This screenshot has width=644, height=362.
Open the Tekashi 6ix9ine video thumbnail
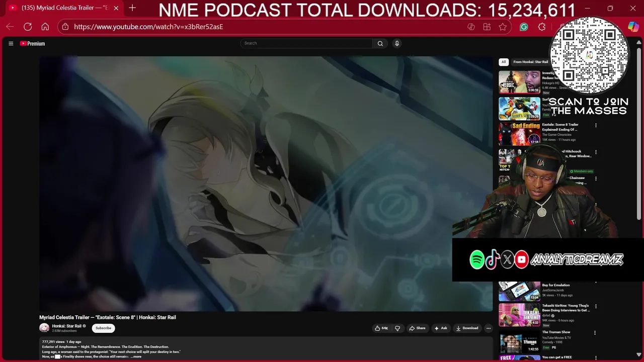(519, 315)
